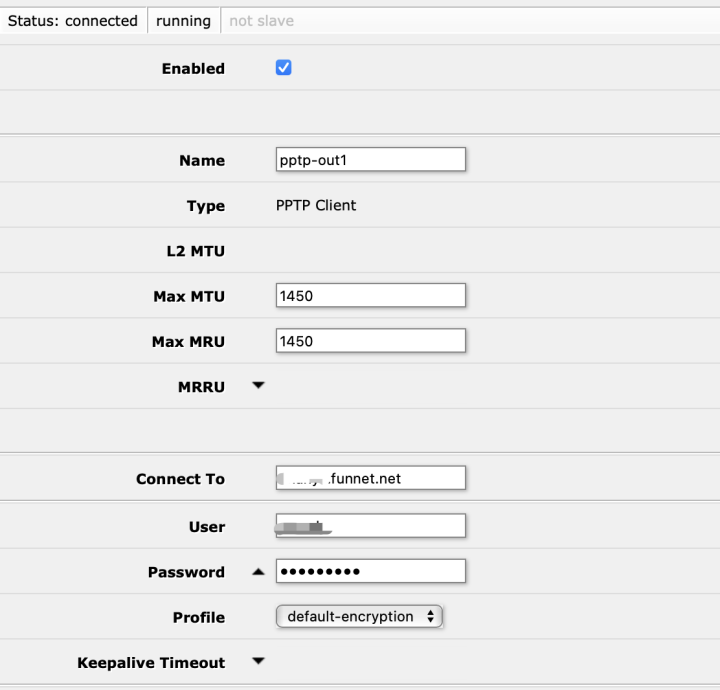Select the User input field
The height and width of the screenshot is (690, 720).
tap(370, 526)
